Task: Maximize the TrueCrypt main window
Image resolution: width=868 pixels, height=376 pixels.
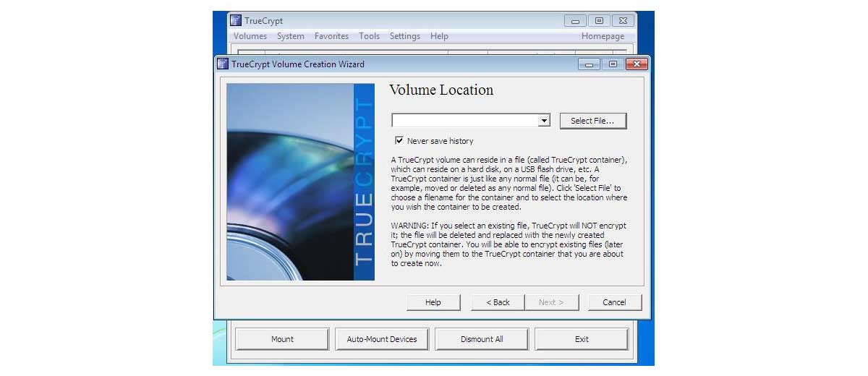Action: [x=599, y=20]
